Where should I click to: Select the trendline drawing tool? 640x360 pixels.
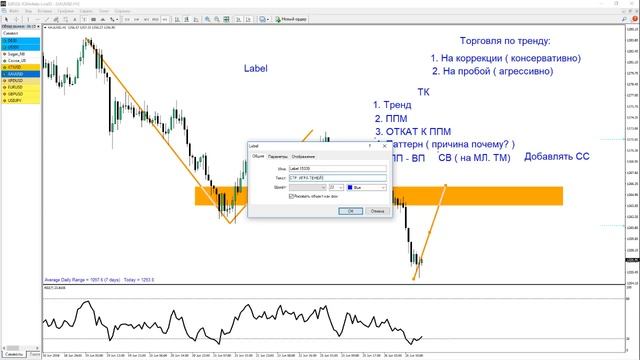click(47, 19)
